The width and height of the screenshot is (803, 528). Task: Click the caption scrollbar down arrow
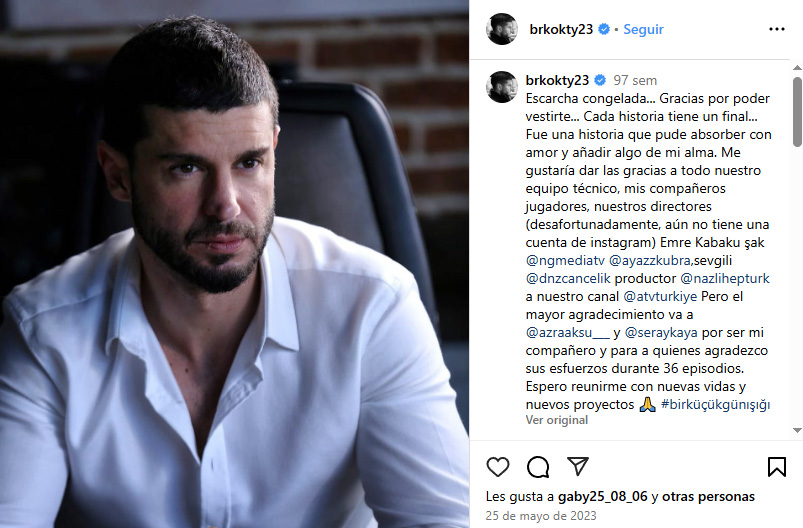(x=797, y=431)
